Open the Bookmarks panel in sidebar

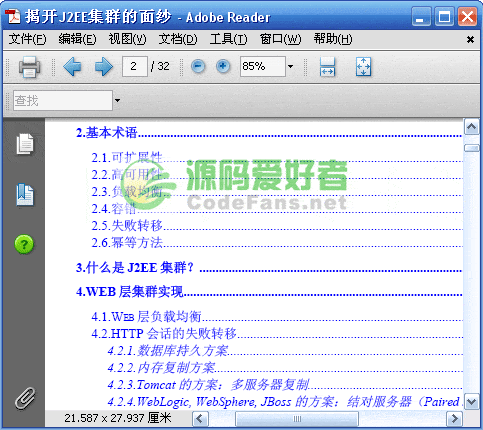tap(25, 195)
